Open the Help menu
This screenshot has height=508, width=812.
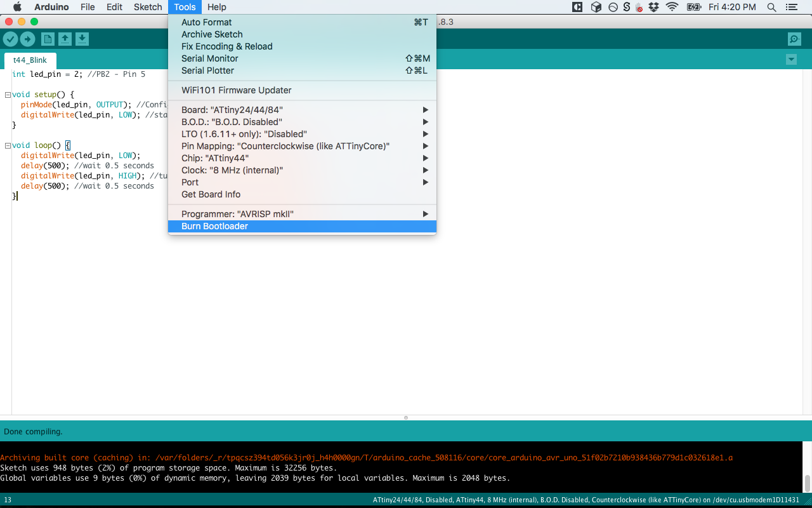click(217, 7)
